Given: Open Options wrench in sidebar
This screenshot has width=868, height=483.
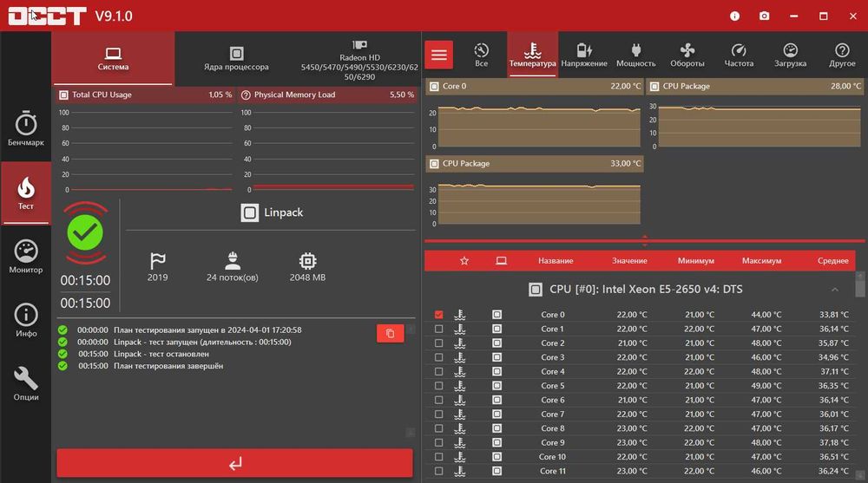Looking at the screenshot, I should pos(25,383).
